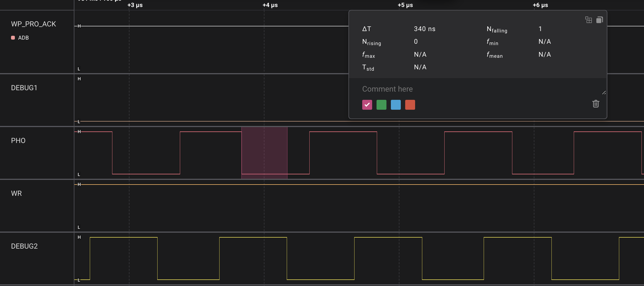The width and height of the screenshot is (644, 286).
Task: Collapse the ADB analyzer entry
Action: 23,38
